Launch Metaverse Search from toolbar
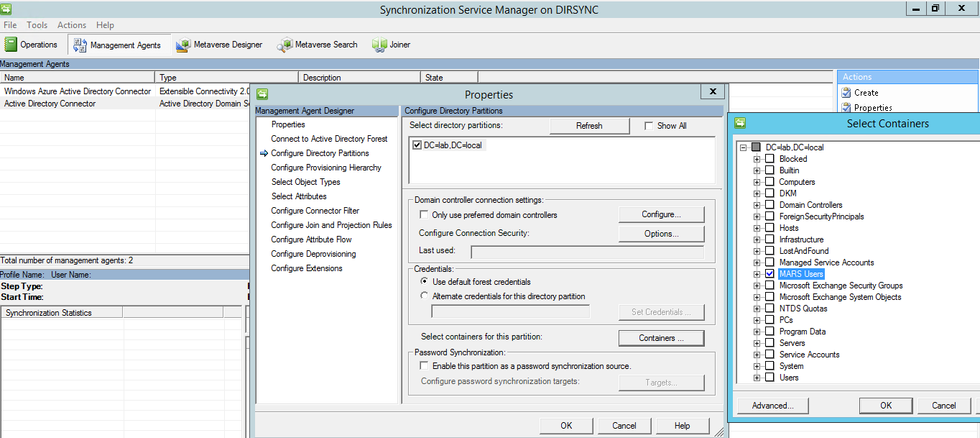This screenshot has height=438, width=980. pos(285,45)
